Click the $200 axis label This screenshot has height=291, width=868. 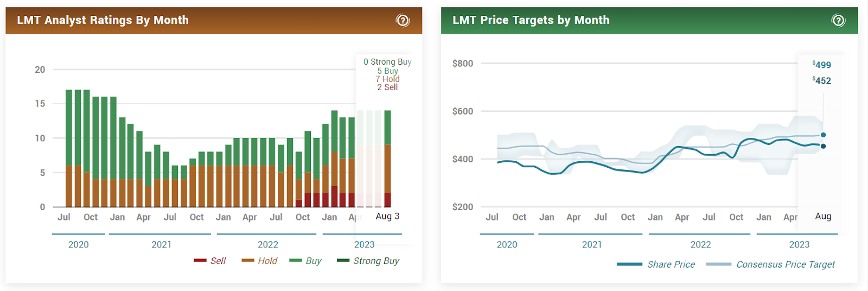463,207
